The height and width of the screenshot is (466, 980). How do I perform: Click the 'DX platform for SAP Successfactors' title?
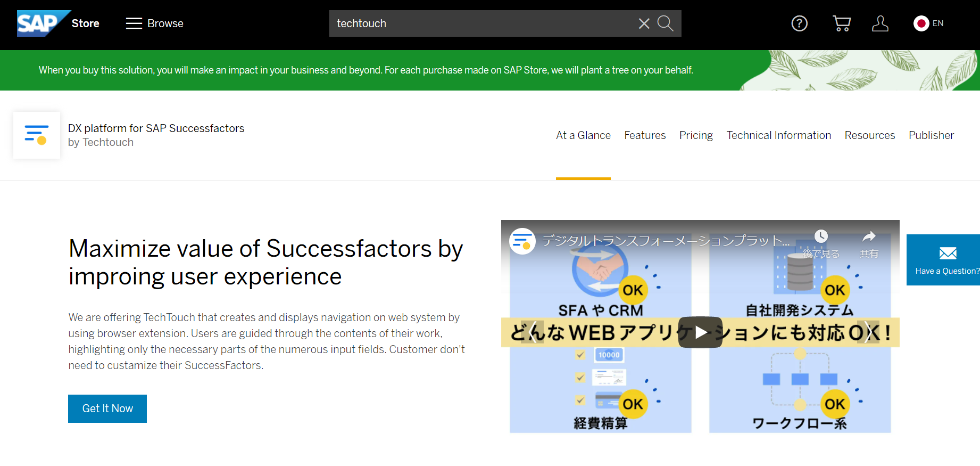pos(156,128)
